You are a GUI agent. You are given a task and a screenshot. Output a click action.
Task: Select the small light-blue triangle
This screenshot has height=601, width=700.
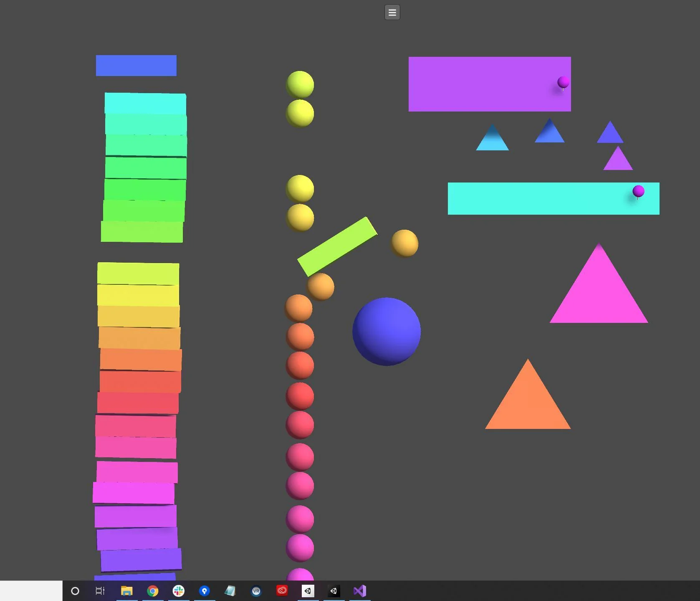click(493, 140)
